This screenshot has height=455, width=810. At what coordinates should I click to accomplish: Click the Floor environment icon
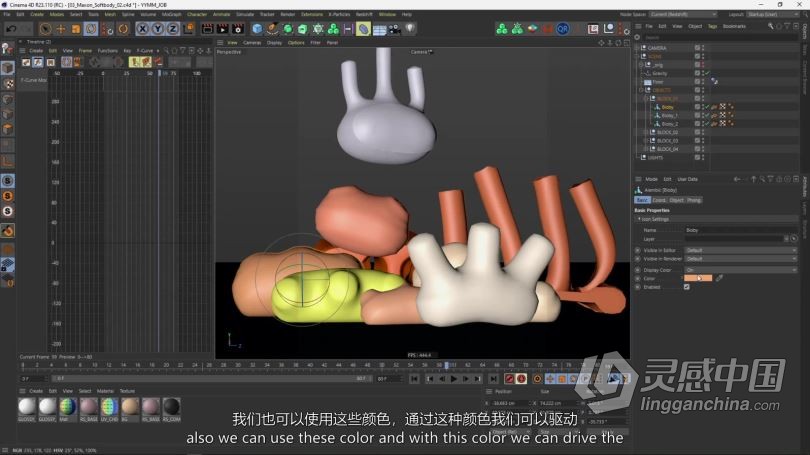379,29
